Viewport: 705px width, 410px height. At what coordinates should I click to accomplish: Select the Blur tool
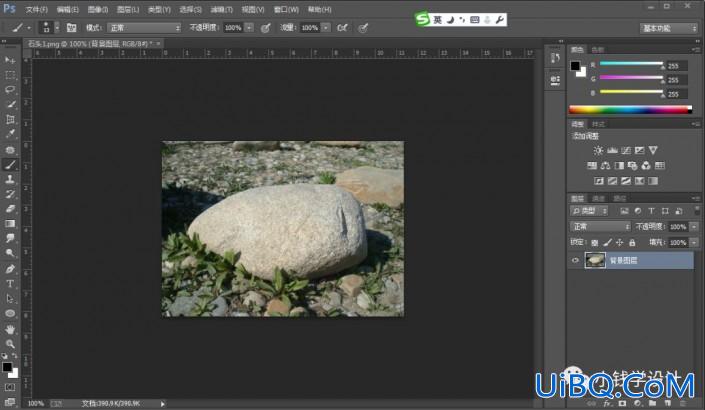pos(10,238)
